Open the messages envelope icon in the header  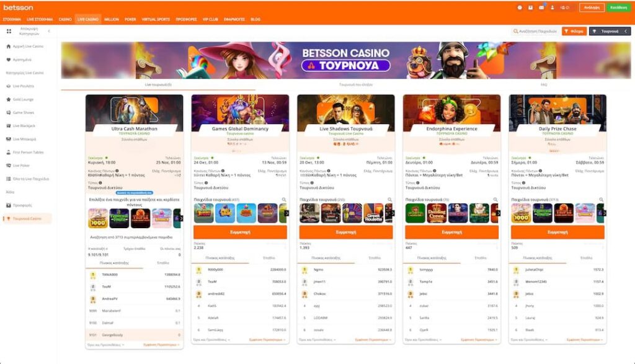click(x=541, y=7)
